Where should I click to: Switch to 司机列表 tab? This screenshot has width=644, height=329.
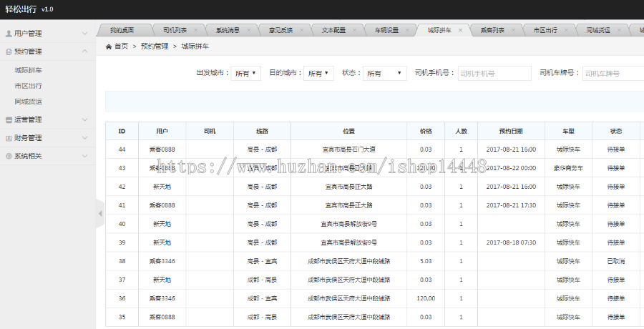pyautogui.click(x=175, y=30)
